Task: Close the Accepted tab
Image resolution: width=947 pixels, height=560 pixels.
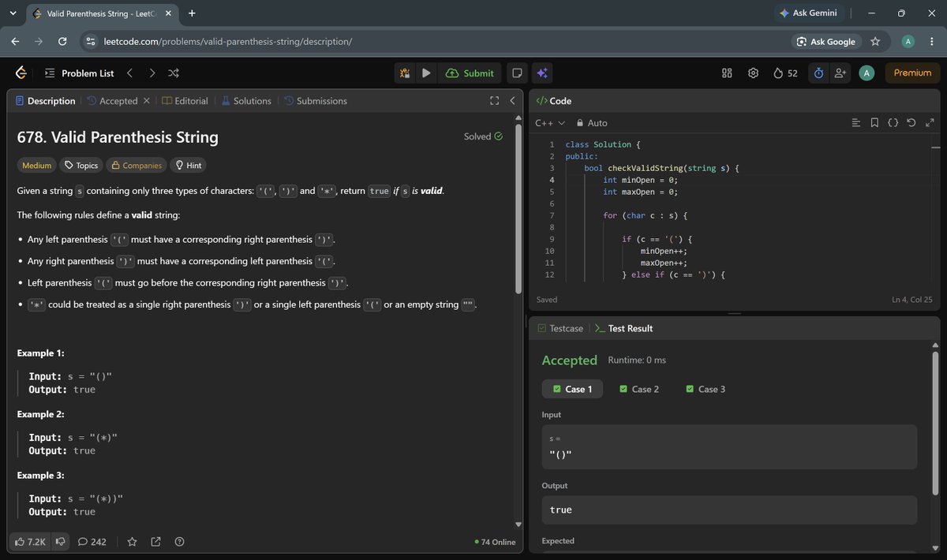Action: (145, 101)
